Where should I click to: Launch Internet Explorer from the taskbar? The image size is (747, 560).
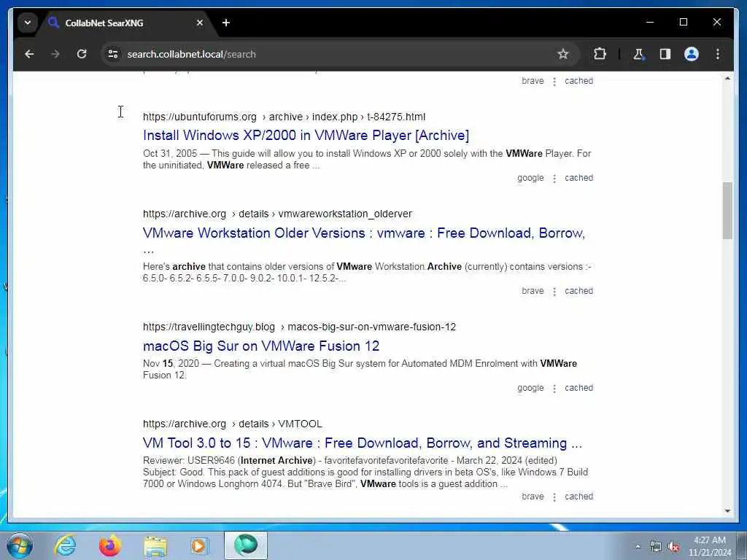click(65, 545)
